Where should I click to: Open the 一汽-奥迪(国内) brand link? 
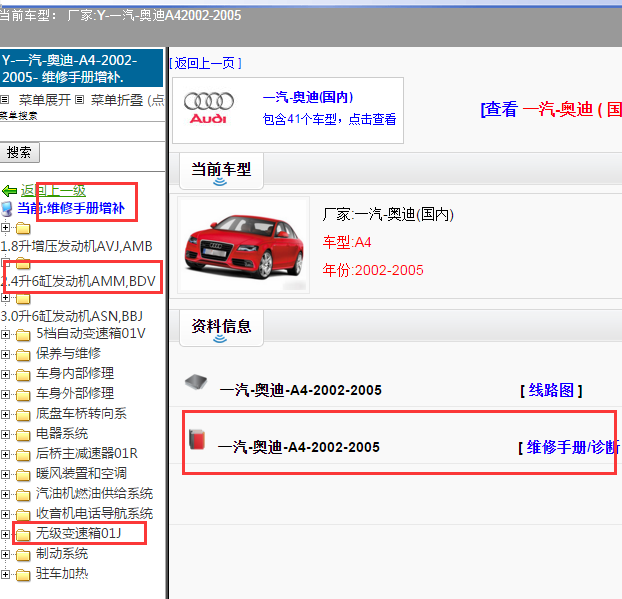point(308,97)
